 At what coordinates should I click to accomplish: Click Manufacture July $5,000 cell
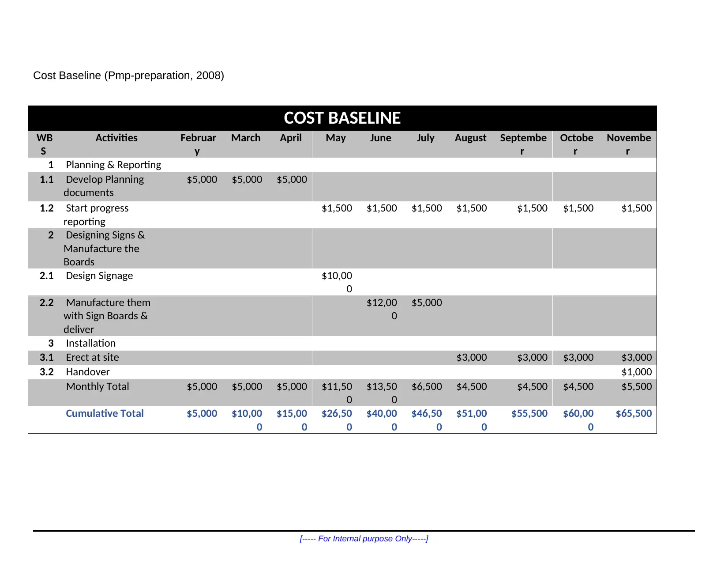point(427,302)
